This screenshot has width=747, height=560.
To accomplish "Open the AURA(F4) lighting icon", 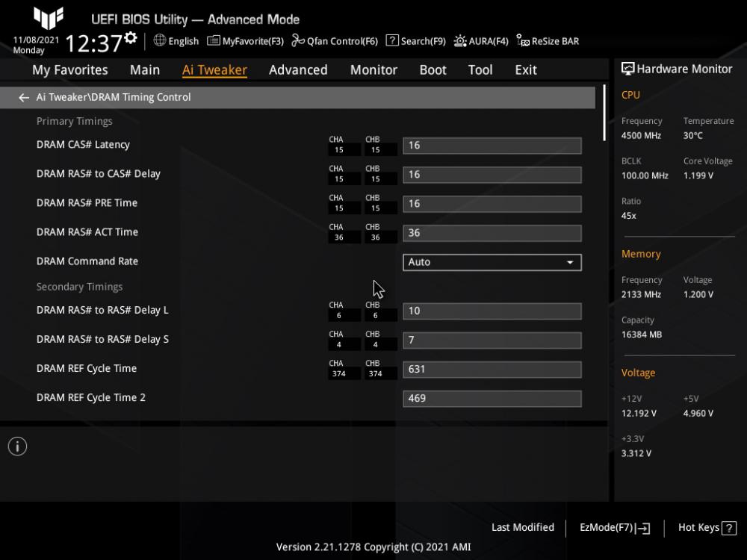I will pos(459,41).
